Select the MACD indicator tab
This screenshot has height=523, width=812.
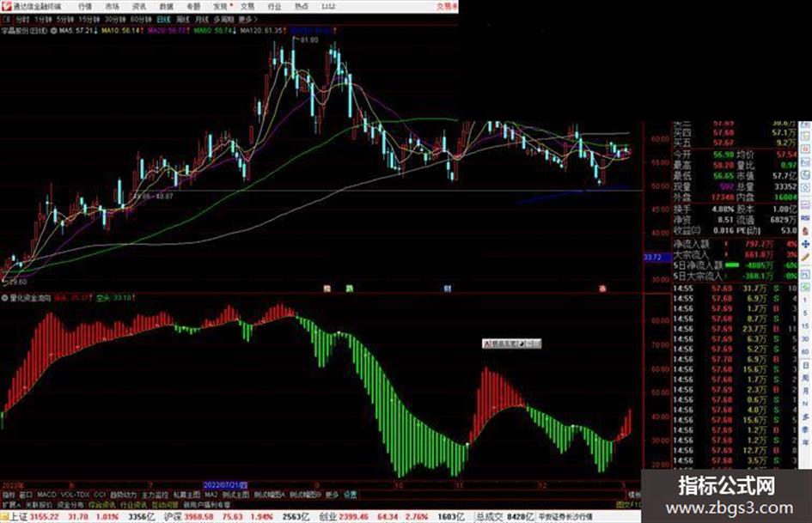[x=46, y=495]
